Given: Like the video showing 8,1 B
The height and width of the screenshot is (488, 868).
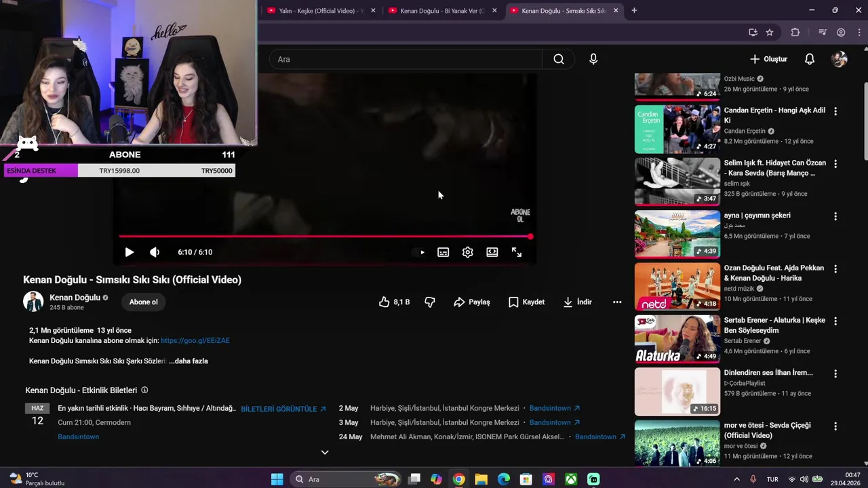Looking at the screenshot, I should (x=394, y=302).
